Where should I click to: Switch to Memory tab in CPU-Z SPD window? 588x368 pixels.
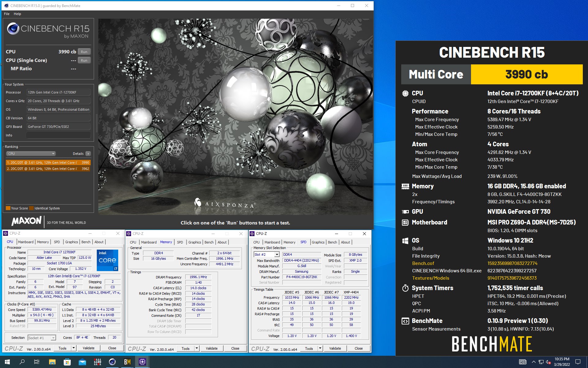click(x=289, y=242)
